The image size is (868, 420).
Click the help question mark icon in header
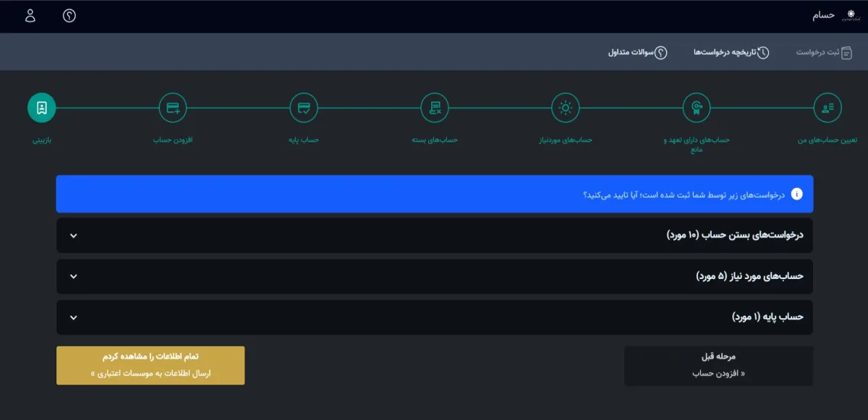(69, 15)
